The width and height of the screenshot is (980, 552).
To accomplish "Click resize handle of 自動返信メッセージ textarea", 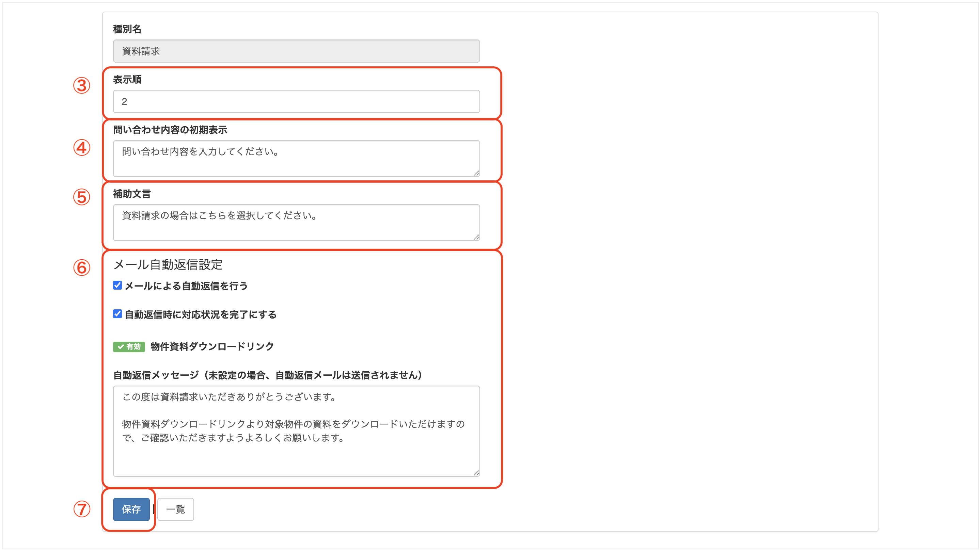I will pos(476,473).
